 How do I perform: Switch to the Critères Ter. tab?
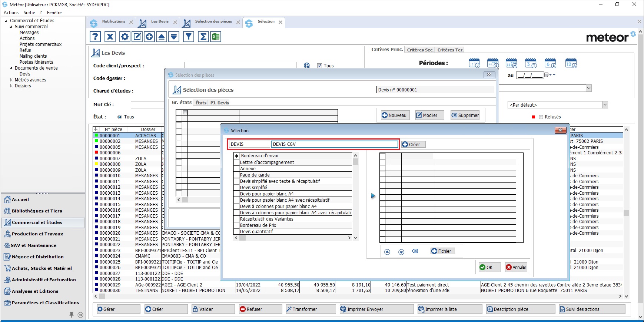click(450, 50)
